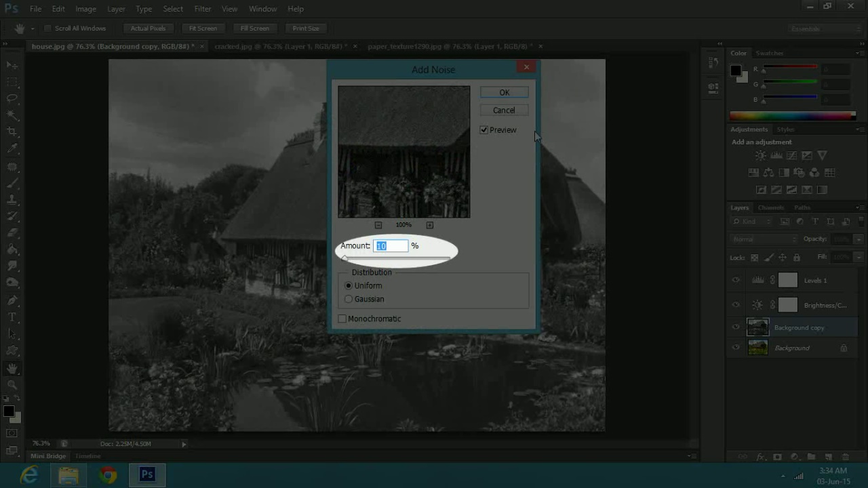868x488 pixels.
Task: Open the layer Kind filter dropdown
Action: pyautogui.click(x=751, y=222)
